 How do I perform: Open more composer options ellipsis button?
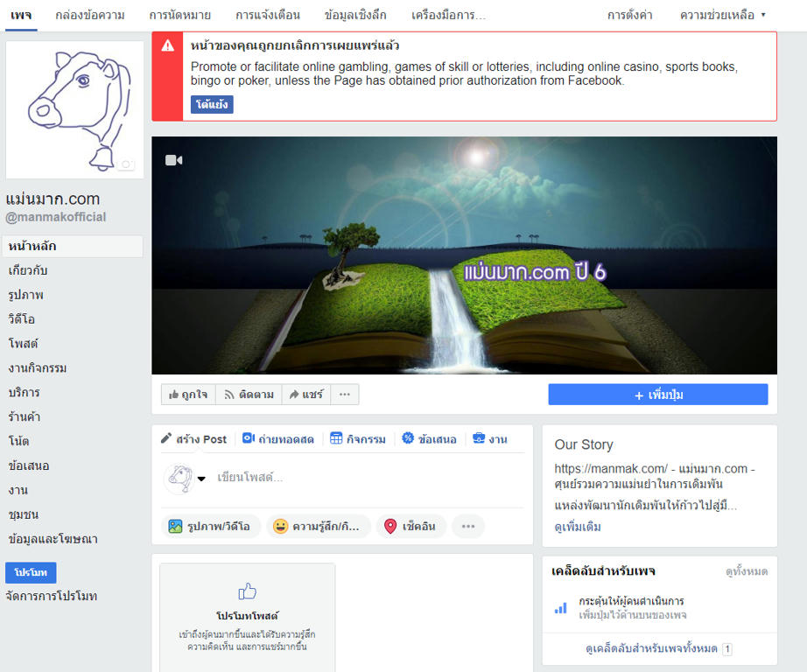[468, 527]
